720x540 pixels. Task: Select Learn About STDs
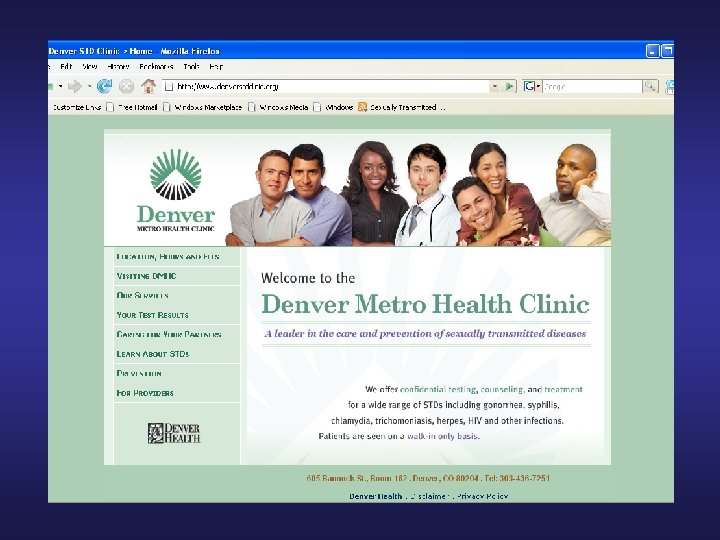(153, 354)
